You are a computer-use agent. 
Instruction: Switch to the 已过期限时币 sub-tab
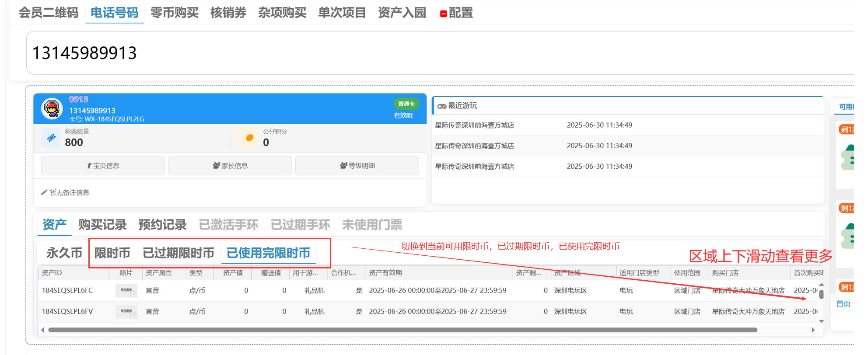click(178, 253)
